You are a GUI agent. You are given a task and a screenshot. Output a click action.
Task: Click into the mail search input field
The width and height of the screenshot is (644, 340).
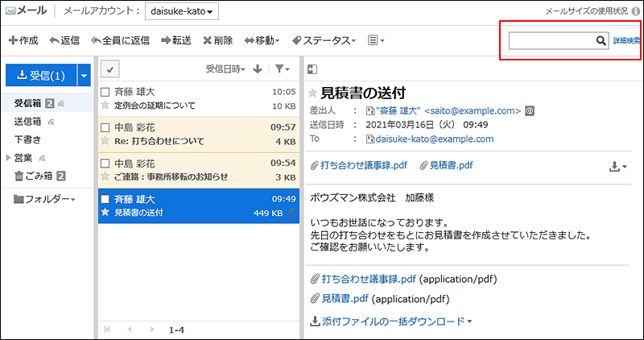551,40
